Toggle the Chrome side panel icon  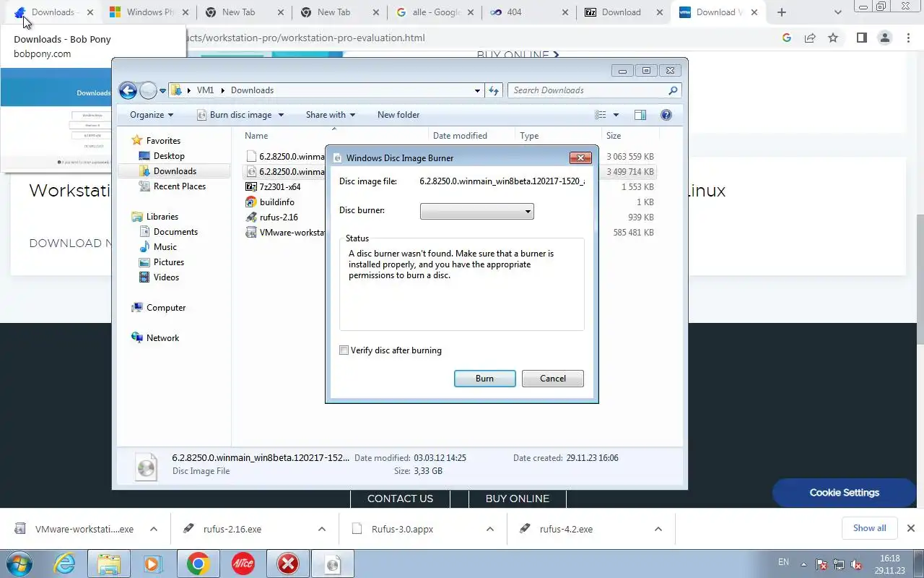(861, 38)
